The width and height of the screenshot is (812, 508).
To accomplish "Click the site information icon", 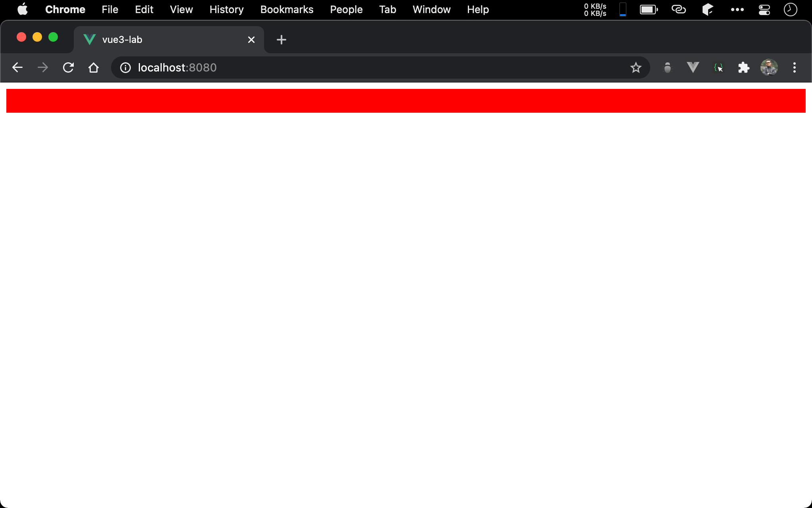I will [x=125, y=67].
